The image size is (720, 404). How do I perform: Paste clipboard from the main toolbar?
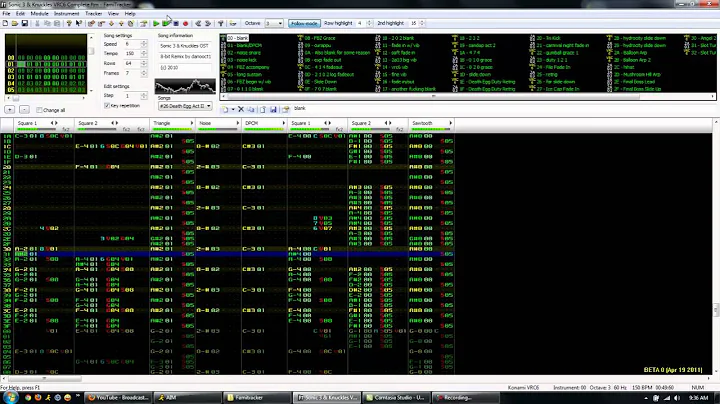coord(57,23)
